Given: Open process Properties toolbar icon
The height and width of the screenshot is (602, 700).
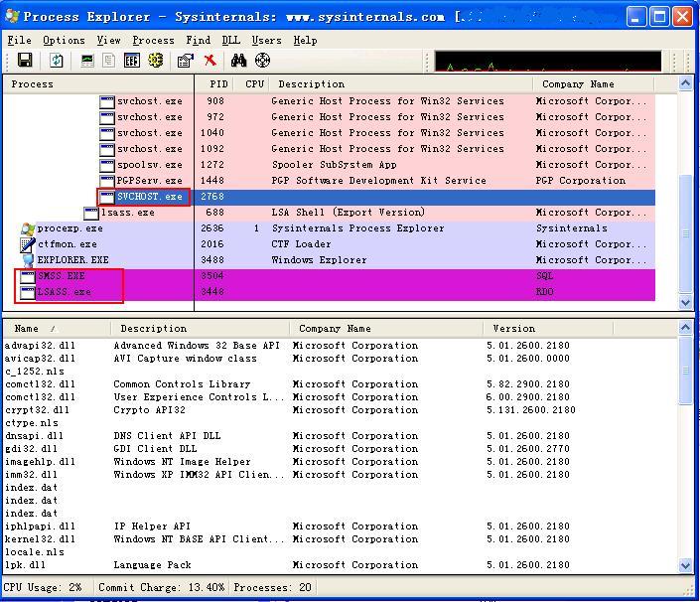Looking at the screenshot, I should point(185,61).
